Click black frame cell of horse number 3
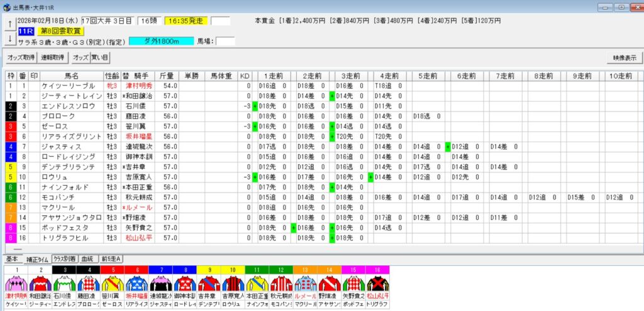 coord(11,106)
